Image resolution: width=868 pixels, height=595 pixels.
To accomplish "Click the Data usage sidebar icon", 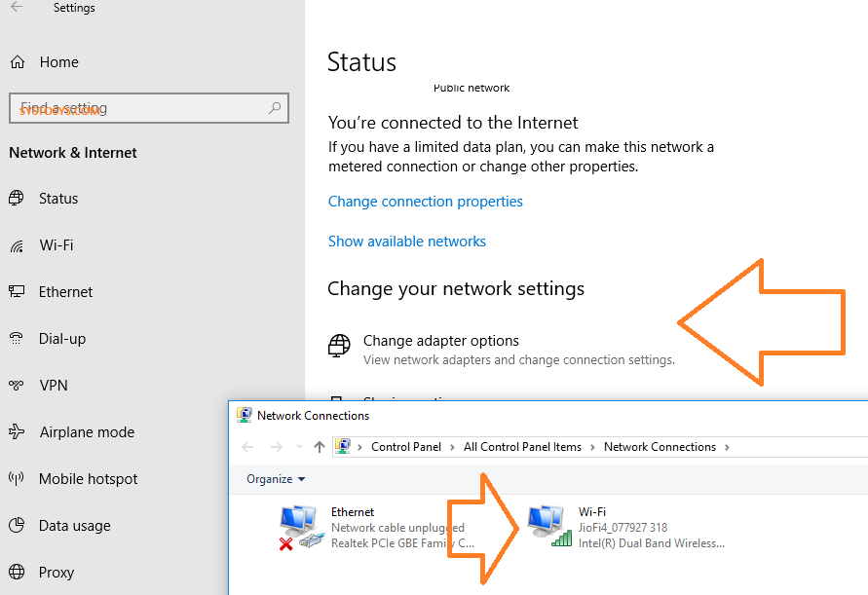I will (x=17, y=526).
